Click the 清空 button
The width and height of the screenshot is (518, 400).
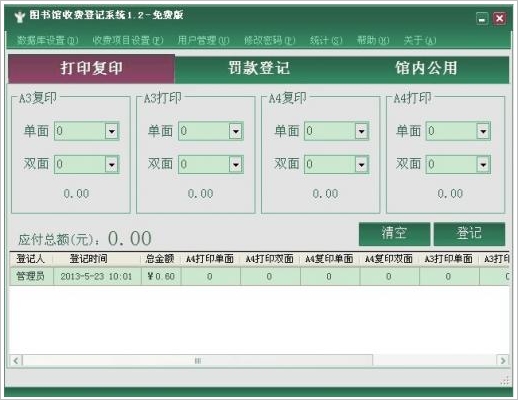[x=394, y=234]
